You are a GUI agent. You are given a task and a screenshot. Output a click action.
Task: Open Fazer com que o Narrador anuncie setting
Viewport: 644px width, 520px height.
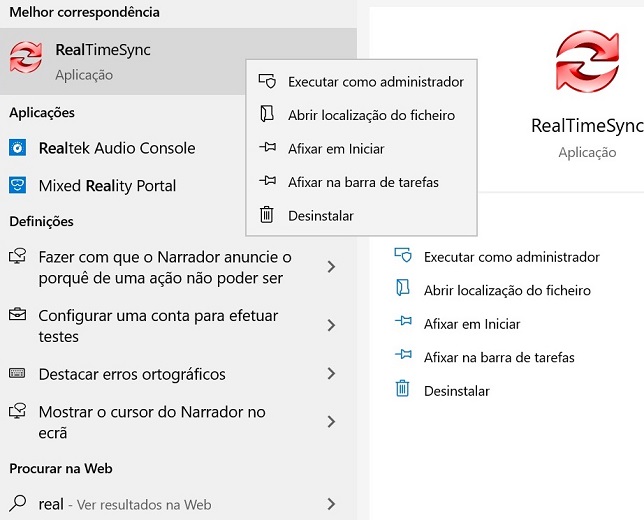(178, 267)
